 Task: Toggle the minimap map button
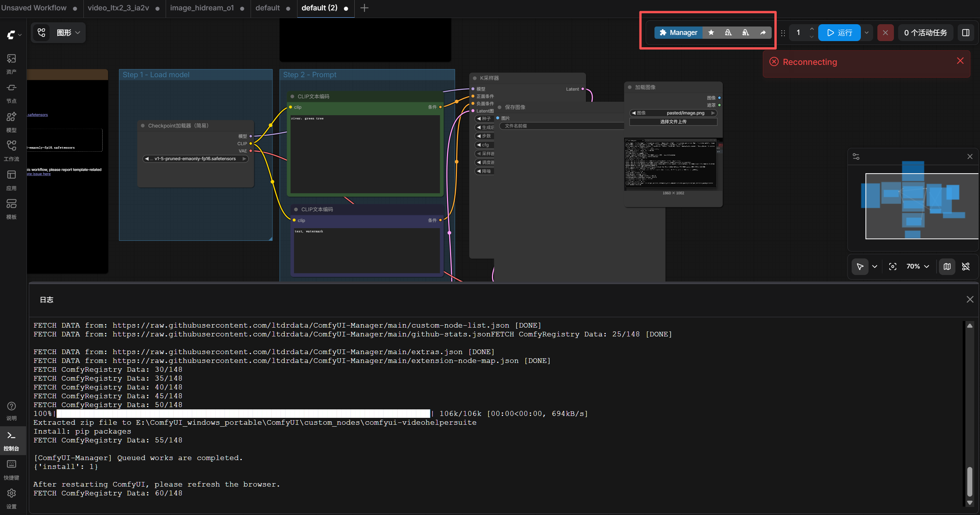(947, 267)
